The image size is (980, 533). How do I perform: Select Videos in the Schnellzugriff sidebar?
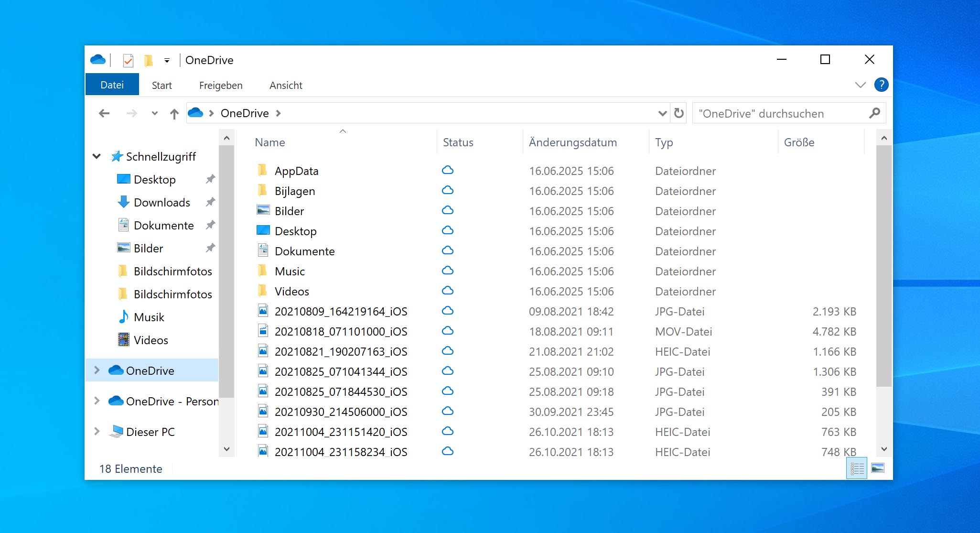(151, 340)
